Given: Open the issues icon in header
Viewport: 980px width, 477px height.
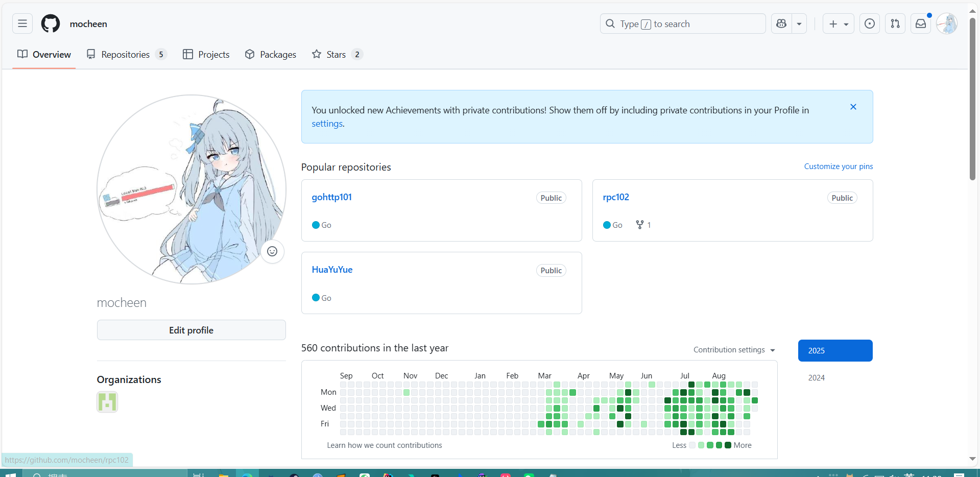Looking at the screenshot, I should (x=870, y=23).
